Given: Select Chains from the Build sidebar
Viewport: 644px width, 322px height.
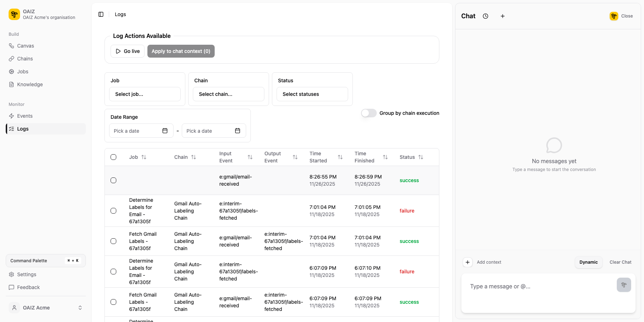Looking at the screenshot, I should [24, 59].
